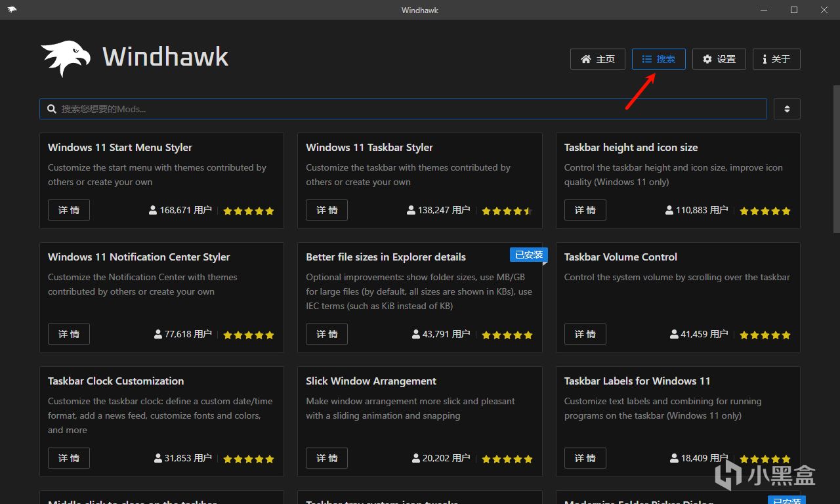Viewport: 840px width, 504px height.
Task: Click Taskbar Volume Control description text
Action: point(677,277)
